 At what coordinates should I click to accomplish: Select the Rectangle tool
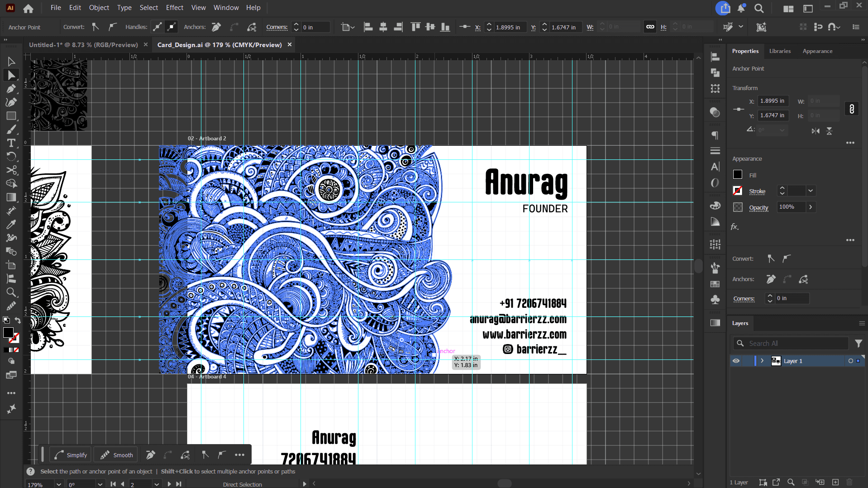tap(11, 116)
